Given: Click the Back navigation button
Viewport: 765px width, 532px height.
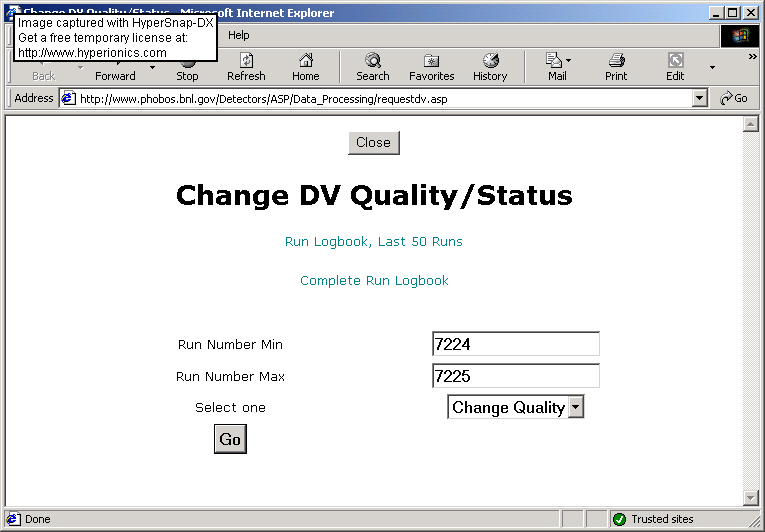Looking at the screenshot, I should tap(43, 76).
